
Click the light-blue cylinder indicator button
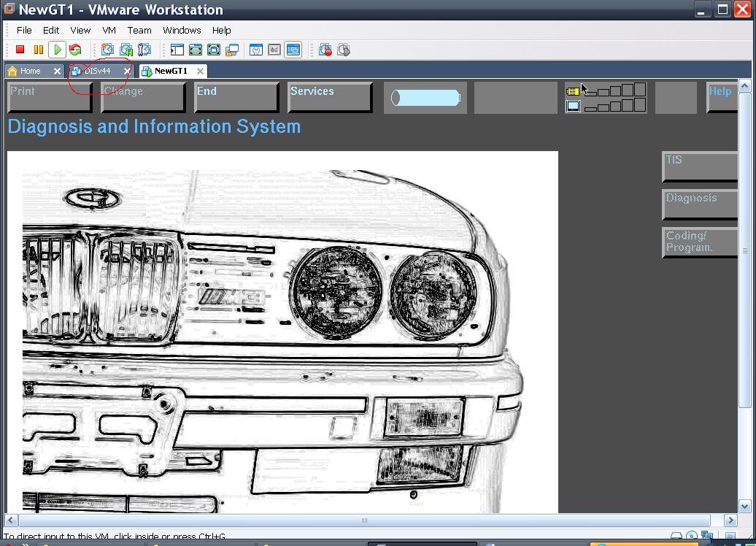425,98
